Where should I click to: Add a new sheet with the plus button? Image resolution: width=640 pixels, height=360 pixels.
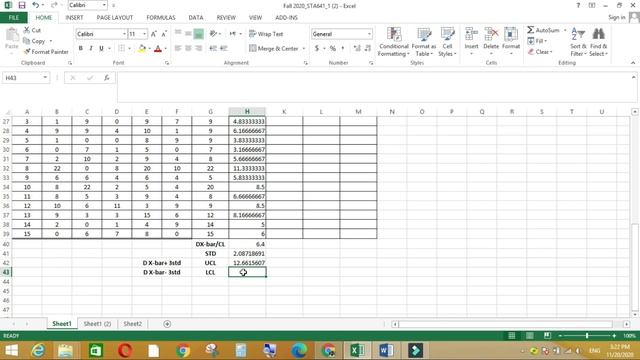(167, 324)
